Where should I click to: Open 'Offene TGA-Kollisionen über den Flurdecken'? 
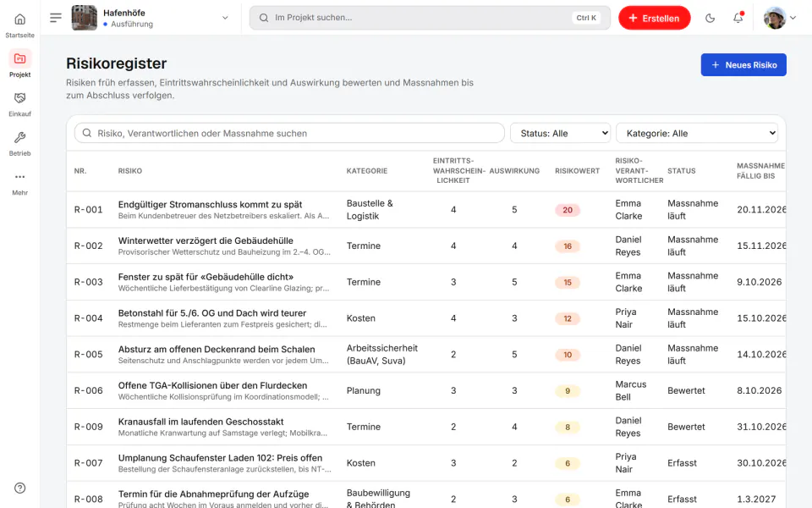click(212, 386)
